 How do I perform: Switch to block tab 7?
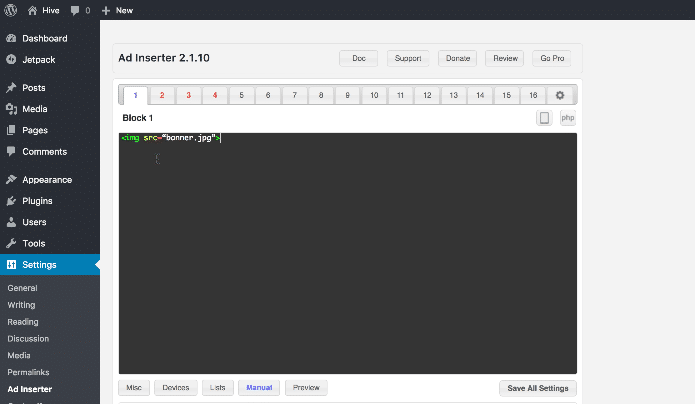(x=294, y=95)
